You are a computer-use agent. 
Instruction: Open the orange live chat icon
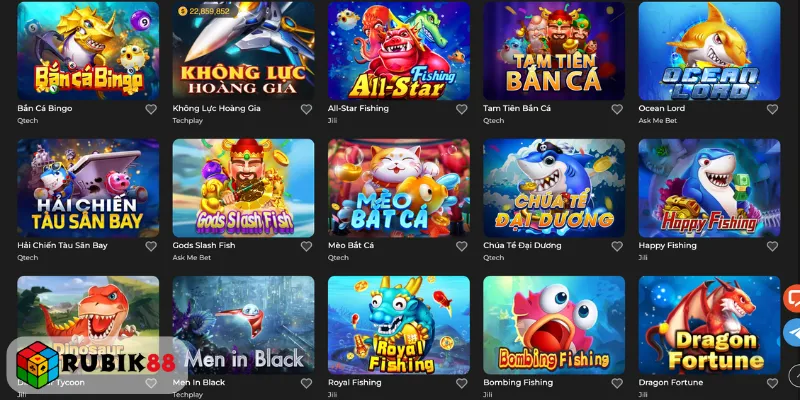click(792, 298)
